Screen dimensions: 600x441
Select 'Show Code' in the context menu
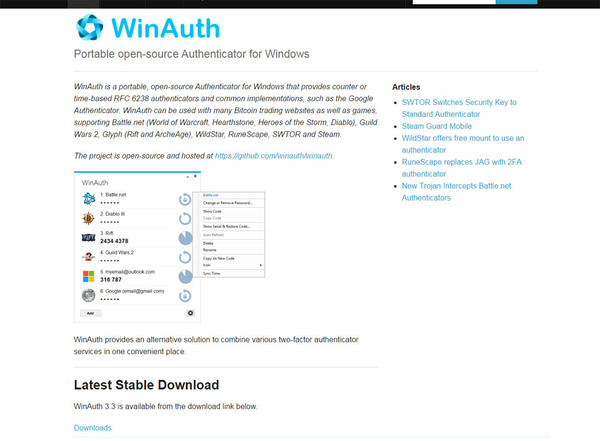point(212,211)
